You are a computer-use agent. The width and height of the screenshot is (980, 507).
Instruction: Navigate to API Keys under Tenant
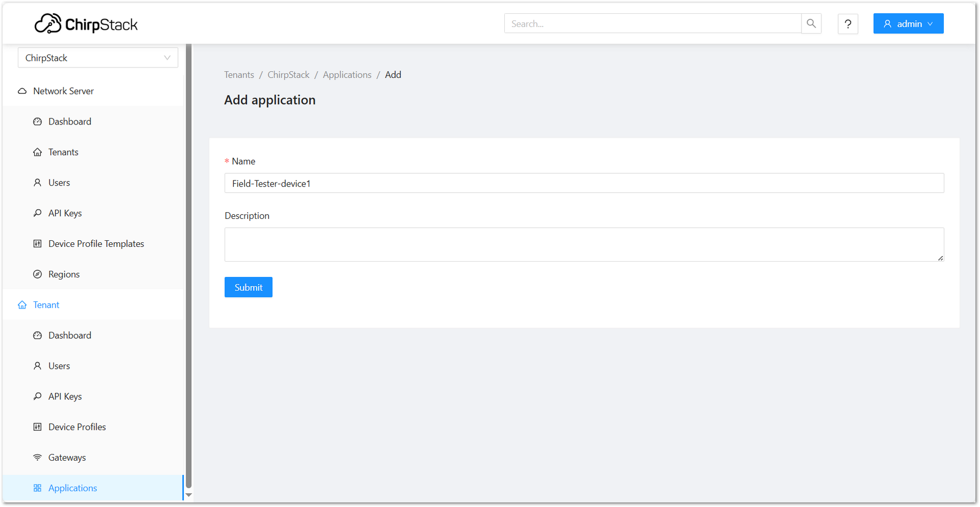[65, 396]
